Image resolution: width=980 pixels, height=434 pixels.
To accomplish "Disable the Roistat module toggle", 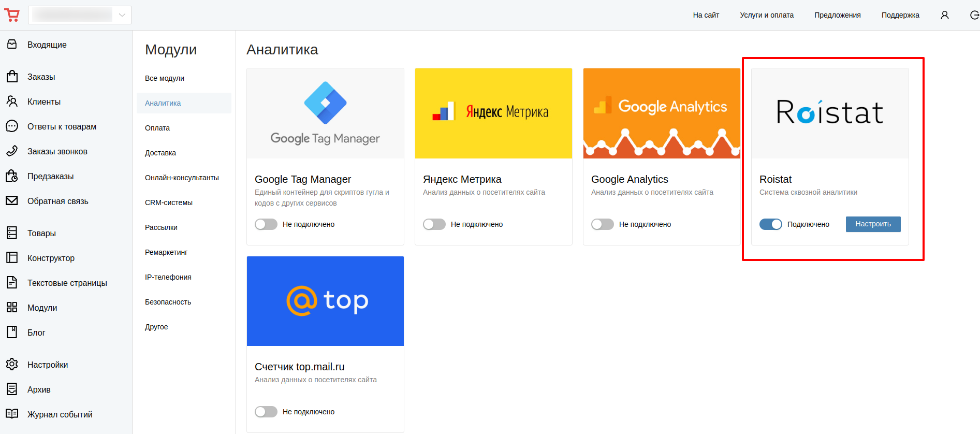I will pos(771,224).
